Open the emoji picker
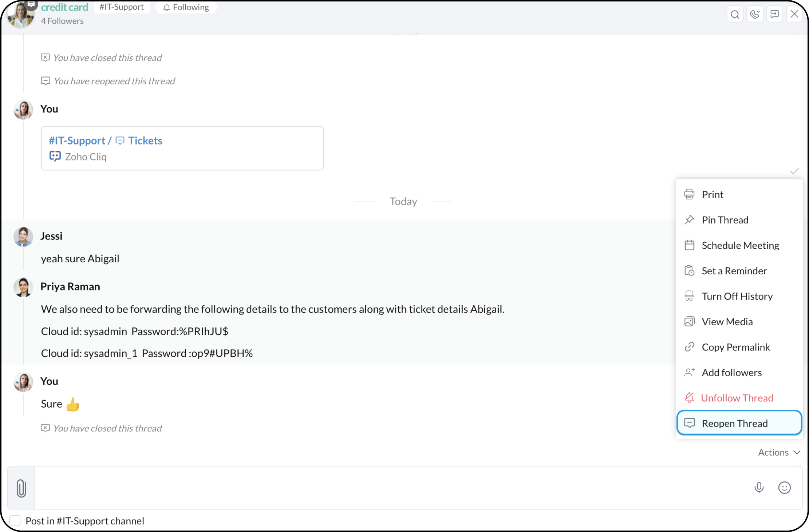 (x=784, y=488)
